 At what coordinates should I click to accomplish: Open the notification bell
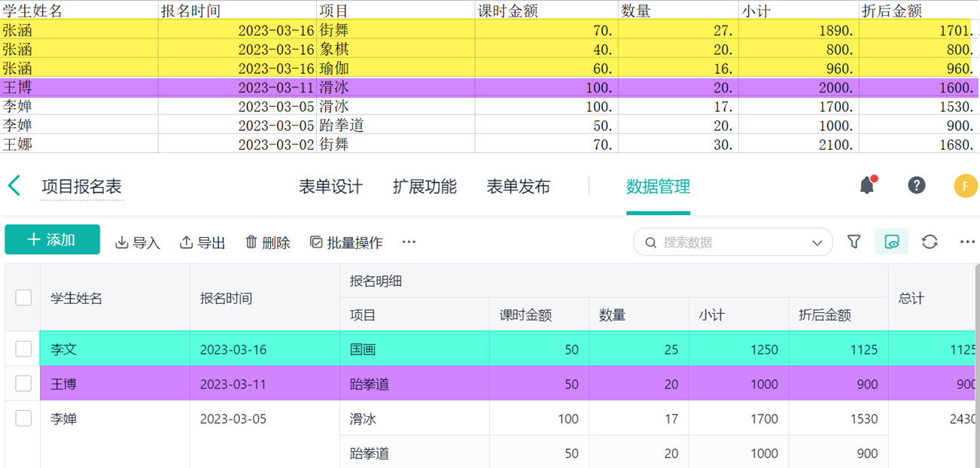click(867, 185)
